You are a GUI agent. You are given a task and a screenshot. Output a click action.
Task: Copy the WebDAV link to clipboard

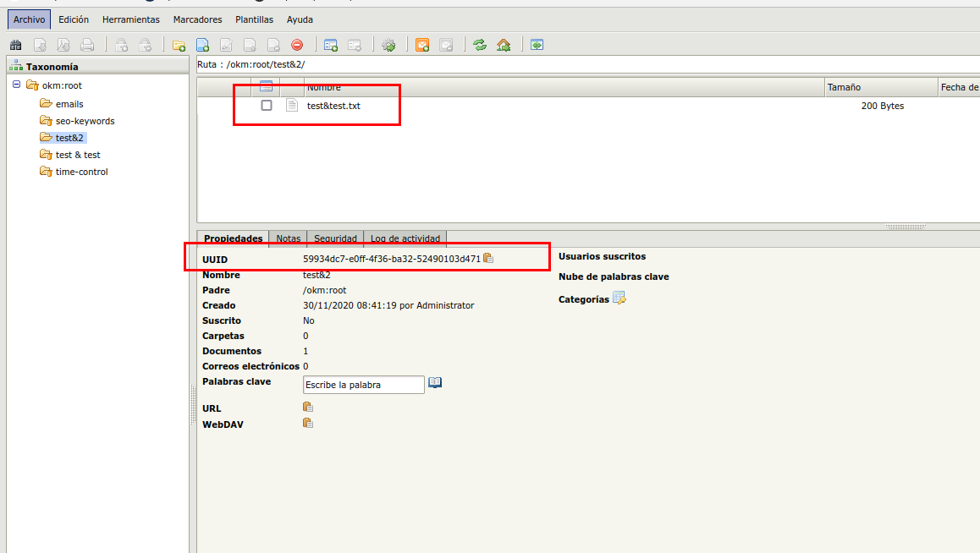tap(308, 424)
